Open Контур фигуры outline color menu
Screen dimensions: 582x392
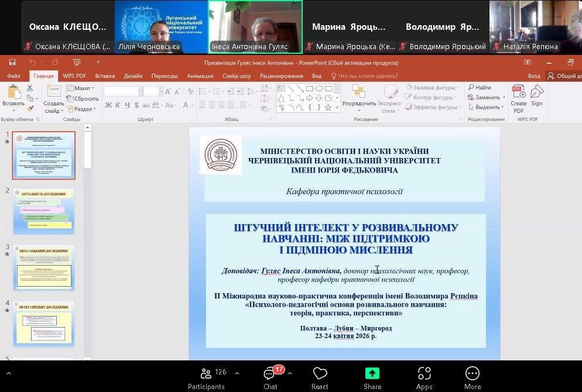(432, 97)
